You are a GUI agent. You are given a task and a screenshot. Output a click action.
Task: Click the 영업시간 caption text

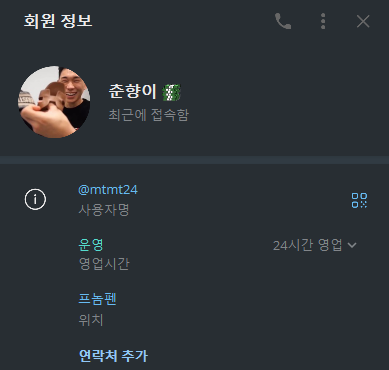coord(104,264)
